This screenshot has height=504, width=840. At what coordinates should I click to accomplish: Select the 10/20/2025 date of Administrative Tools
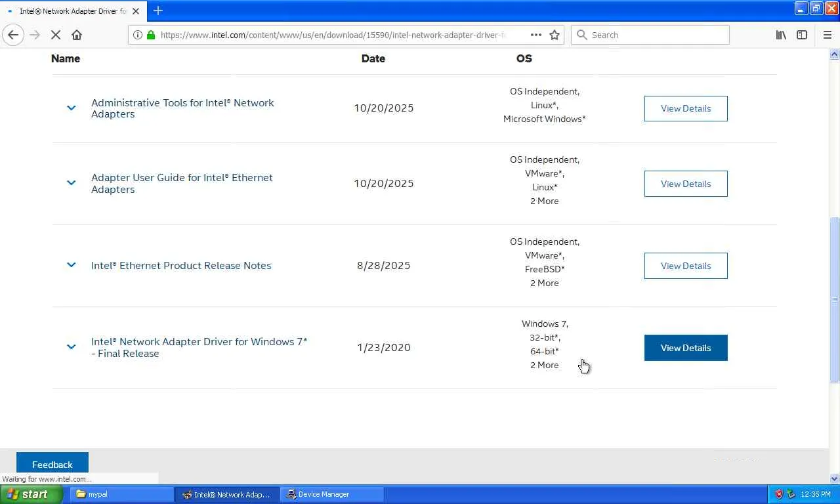[x=384, y=108]
